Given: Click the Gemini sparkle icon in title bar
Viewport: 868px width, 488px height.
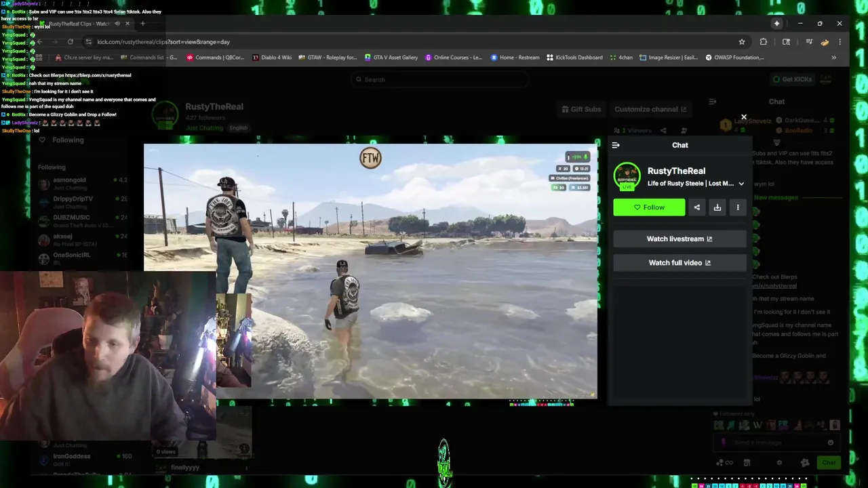Looking at the screenshot, I should pyautogui.click(x=776, y=24).
